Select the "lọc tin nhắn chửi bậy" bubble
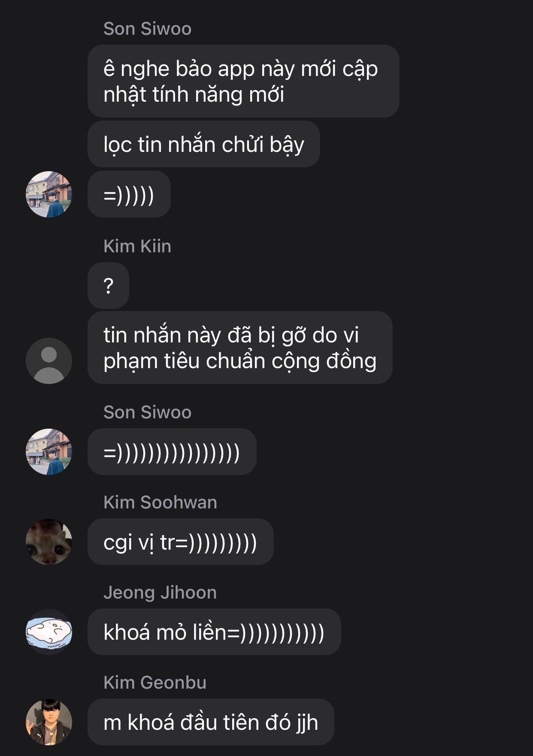Viewport: 533px width, 756px height. point(204,144)
